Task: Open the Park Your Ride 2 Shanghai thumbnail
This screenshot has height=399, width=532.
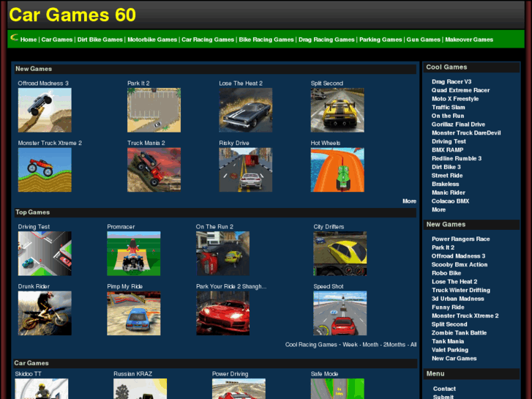Action: [223, 313]
